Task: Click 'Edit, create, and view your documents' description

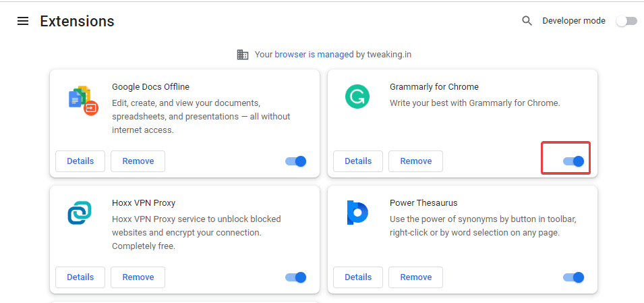Action: click(201, 116)
